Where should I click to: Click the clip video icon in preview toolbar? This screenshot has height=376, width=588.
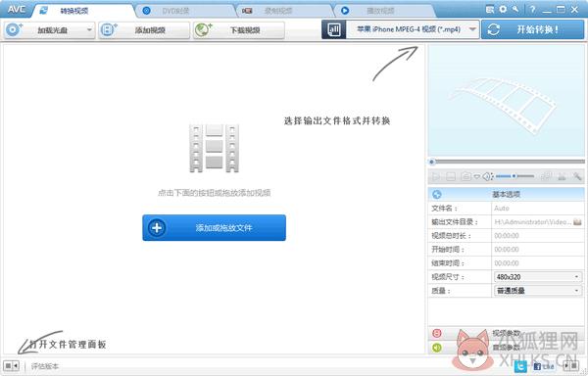tap(546, 176)
